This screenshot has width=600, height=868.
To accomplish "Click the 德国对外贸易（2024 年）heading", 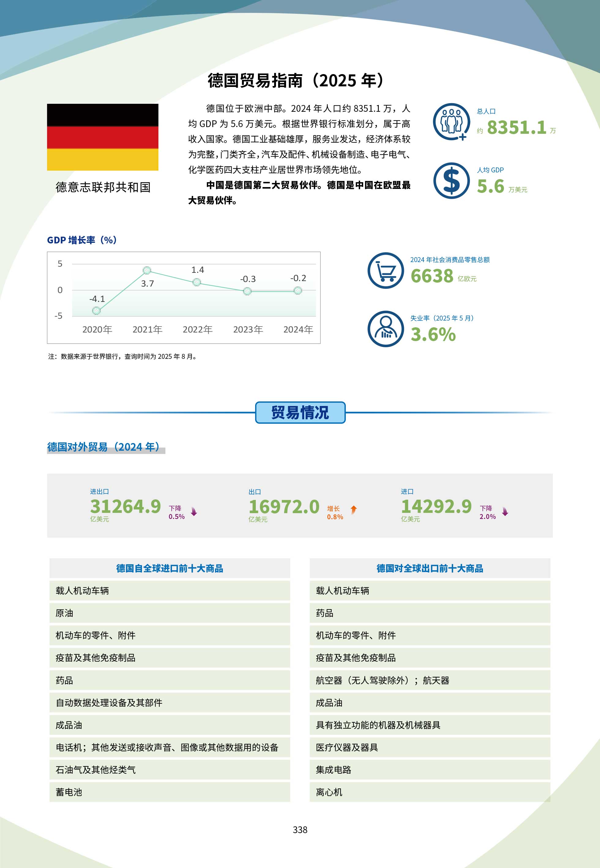I will pos(104,447).
